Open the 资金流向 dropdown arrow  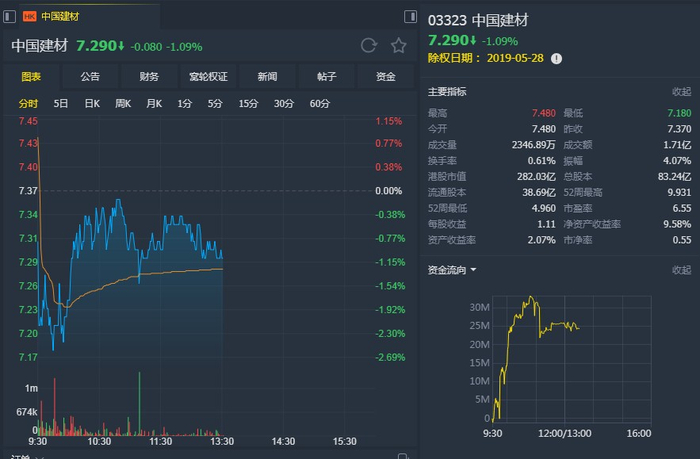473,270
